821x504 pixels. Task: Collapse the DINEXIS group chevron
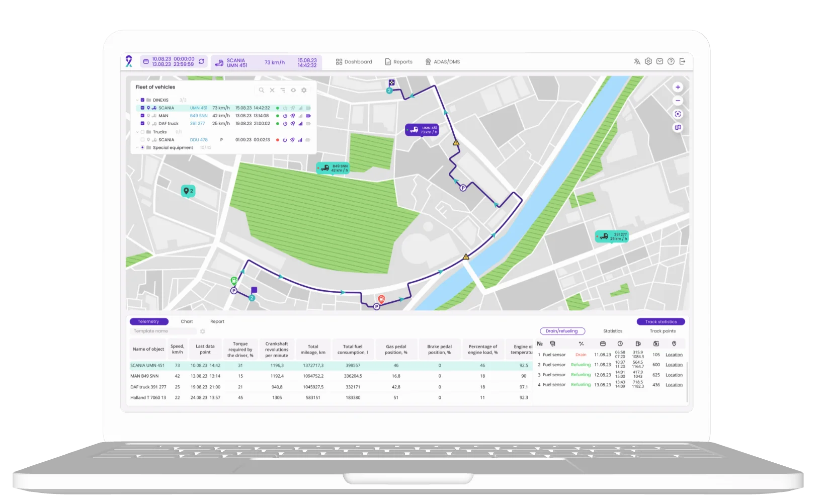pos(137,100)
